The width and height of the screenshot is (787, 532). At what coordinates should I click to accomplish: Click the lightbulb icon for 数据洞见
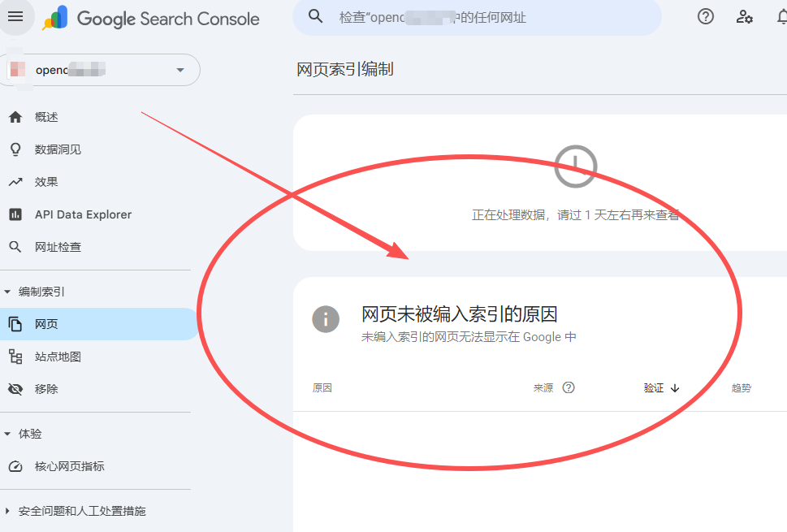coord(15,149)
